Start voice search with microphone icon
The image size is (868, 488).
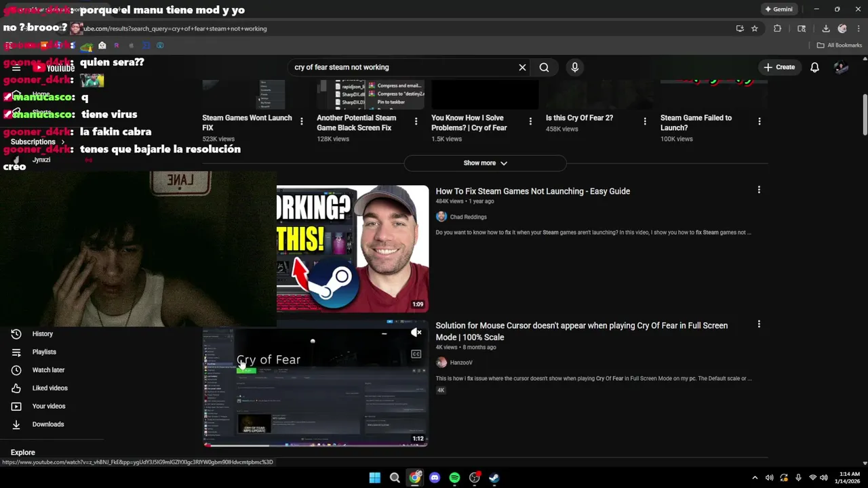point(575,67)
